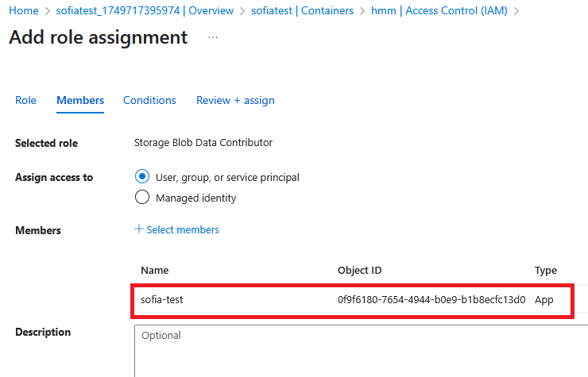Screen dimensions: 588x377
Task: Open the Conditions tab
Action: point(149,100)
